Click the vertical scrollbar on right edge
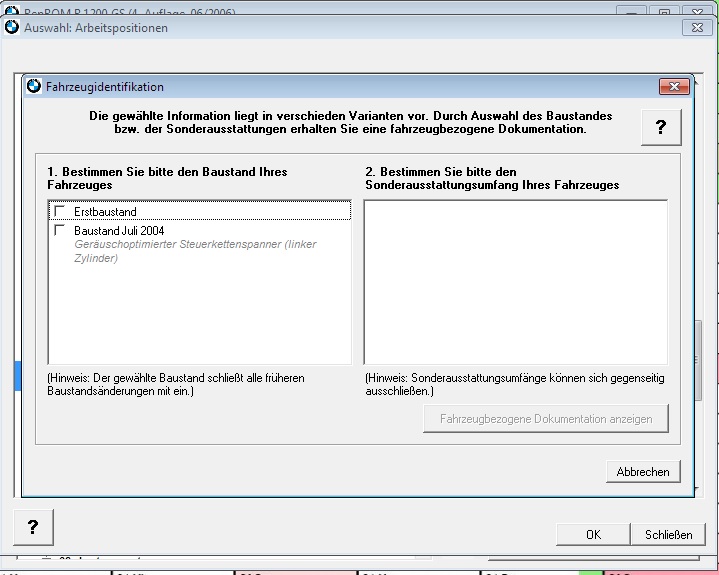The height and width of the screenshot is (575, 719). [698, 360]
